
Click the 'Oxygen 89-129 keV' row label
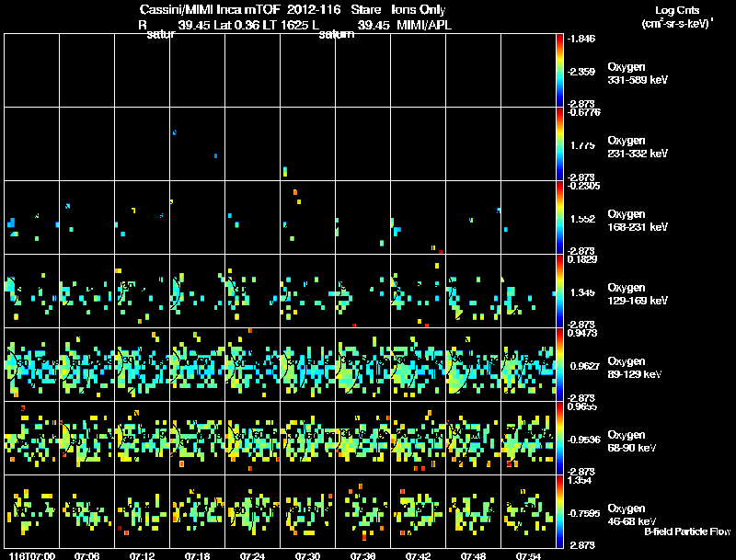[x=635, y=368]
